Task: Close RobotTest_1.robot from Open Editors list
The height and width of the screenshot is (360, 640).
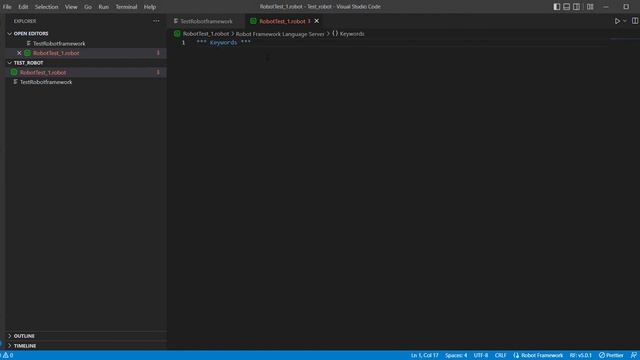Action: [x=19, y=53]
